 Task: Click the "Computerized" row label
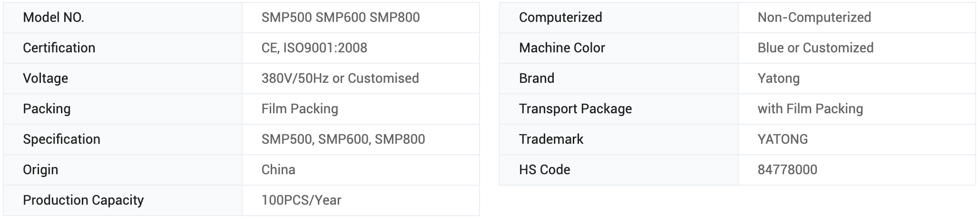click(560, 18)
